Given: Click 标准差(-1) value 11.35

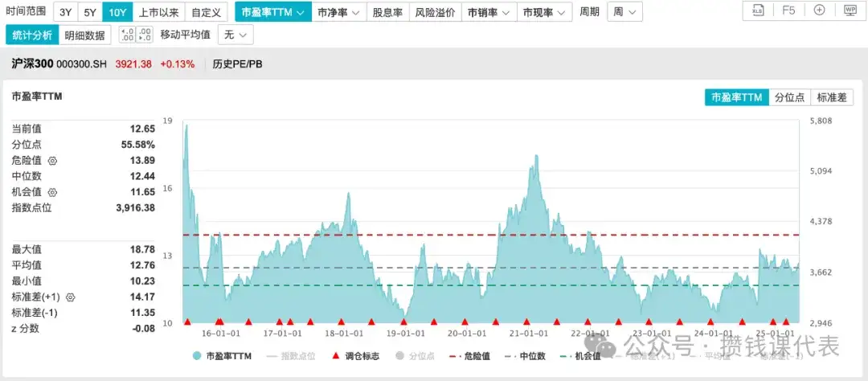Looking at the screenshot, I should pos(143,313).
